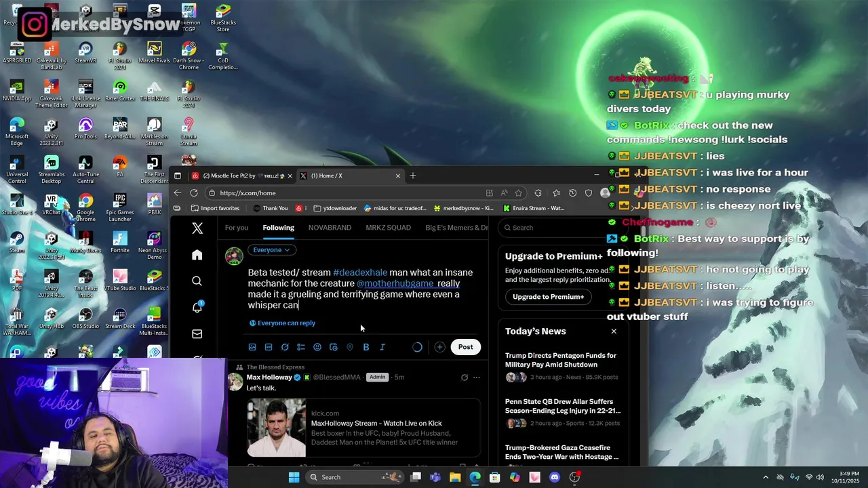The image size is (868, 488).
Task: Refresh the x.com page
Action: click(194, 192)
